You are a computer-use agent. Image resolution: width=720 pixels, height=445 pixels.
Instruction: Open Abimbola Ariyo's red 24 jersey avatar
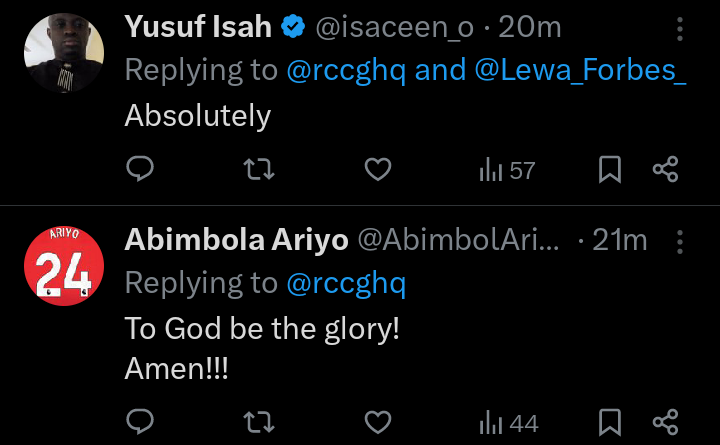pyautogui.click(x=64, y=266)
